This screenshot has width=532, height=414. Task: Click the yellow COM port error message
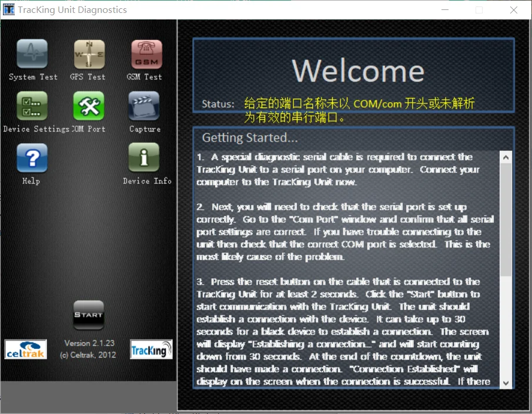tap(359, 110)
